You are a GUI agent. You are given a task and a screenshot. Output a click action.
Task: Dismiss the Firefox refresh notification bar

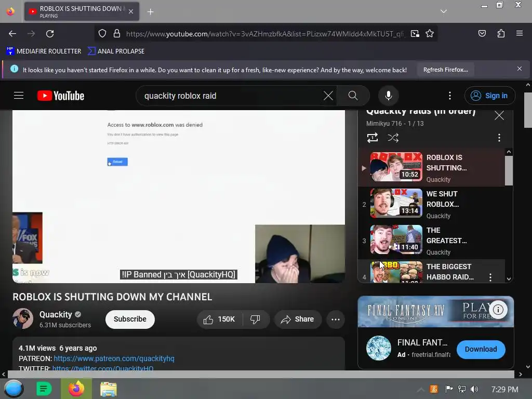tap(520, 69)
